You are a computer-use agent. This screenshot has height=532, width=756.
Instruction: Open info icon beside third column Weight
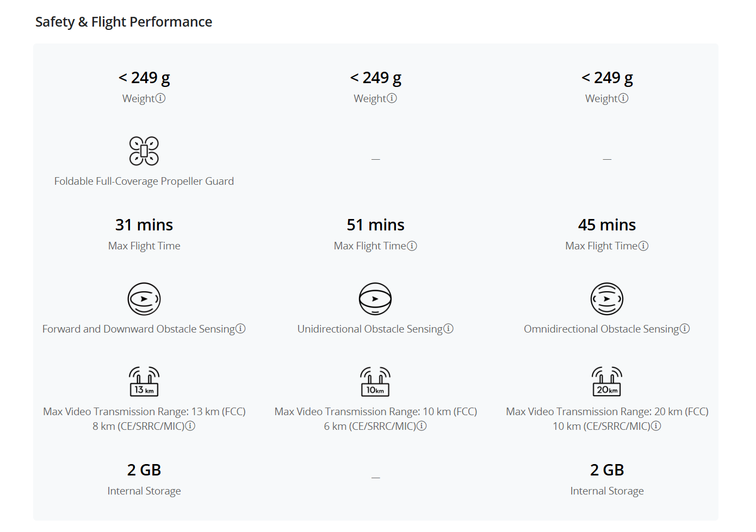[623, 98]
